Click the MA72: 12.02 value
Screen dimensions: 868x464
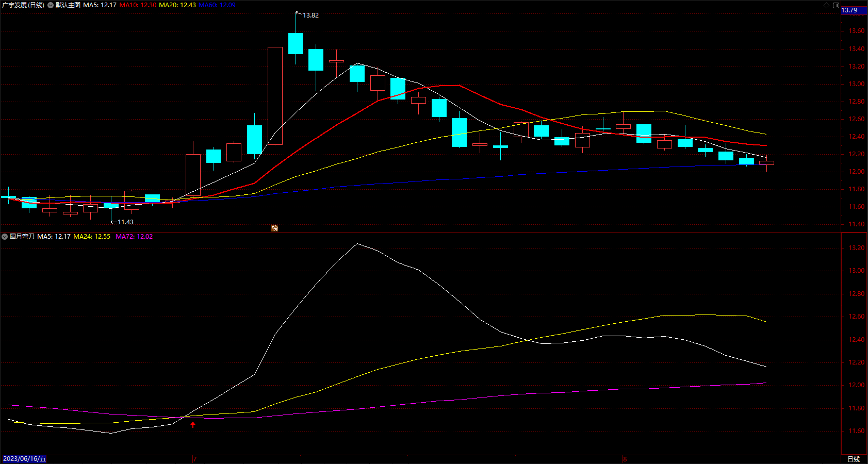[134, 237]
